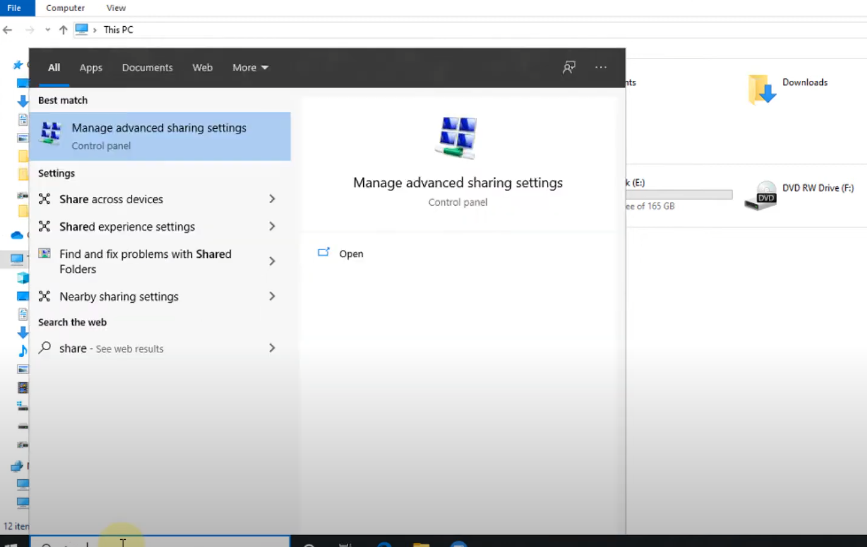Viewport: 867px width, 547px height.
Task: Open the Downloads folder in This PC
Action: [788, 88]
